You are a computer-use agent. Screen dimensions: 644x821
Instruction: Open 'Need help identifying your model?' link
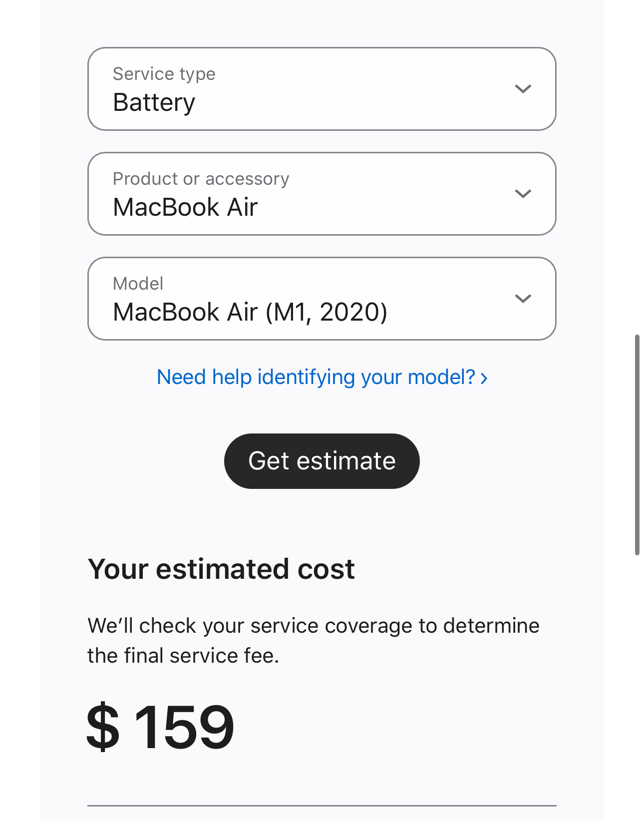coord(316,377)
